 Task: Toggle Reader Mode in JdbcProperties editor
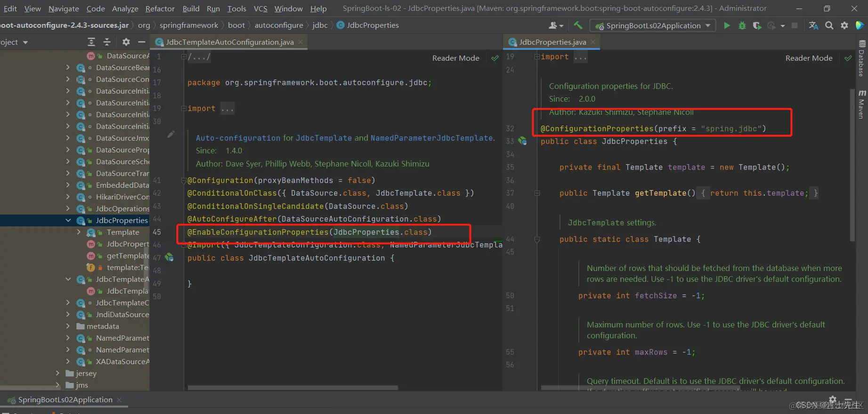[x=809, y=58]
